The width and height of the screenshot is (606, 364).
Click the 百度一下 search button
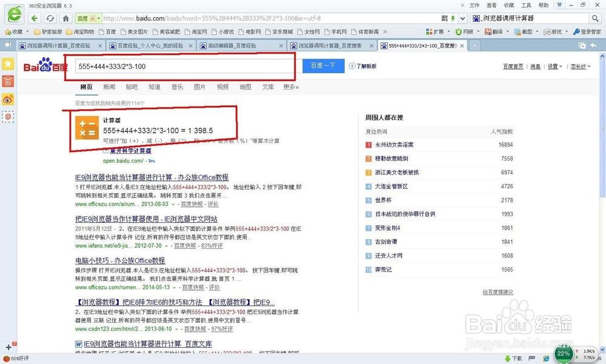(x=323, y=65)
